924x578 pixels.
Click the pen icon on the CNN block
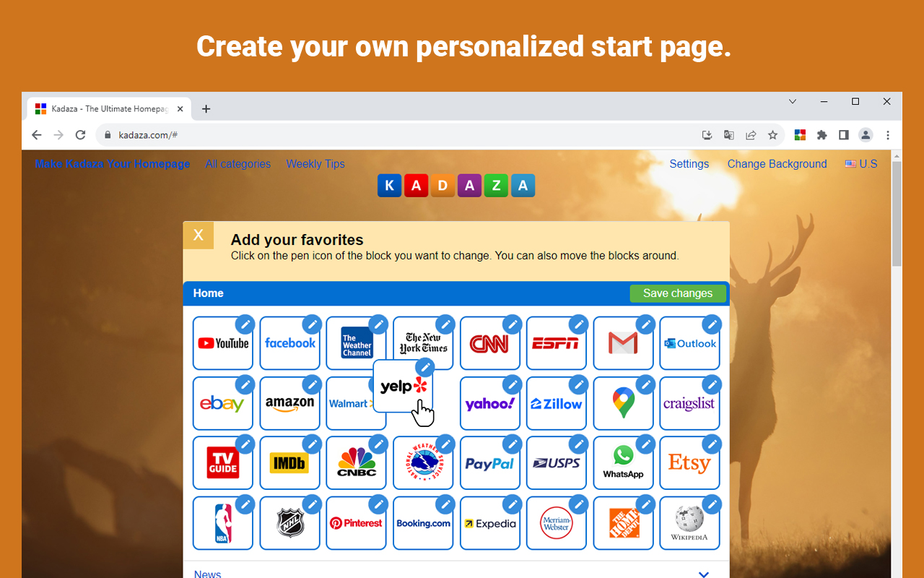pyautogui.click(x=513, y=324)
